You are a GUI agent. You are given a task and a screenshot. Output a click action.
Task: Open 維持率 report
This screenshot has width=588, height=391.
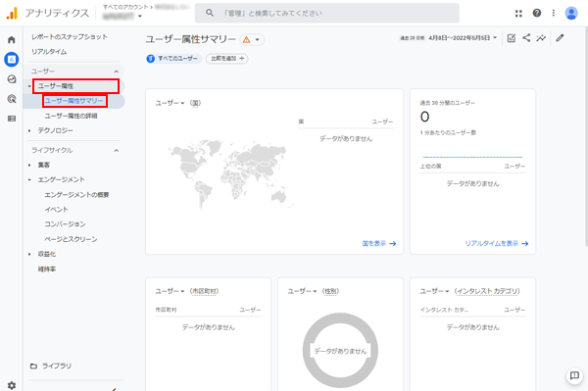pos(47,269)
